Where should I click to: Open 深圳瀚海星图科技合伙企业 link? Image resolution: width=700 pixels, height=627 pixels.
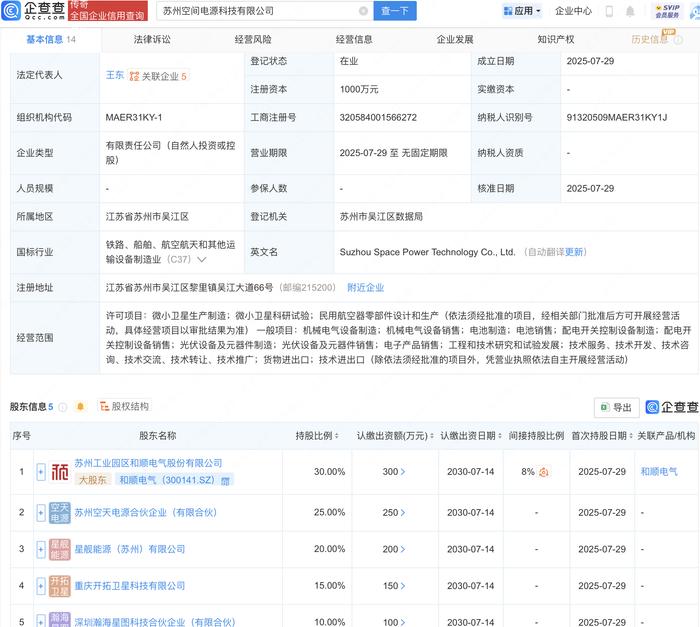pyautogui.click(x=154, y=622)
